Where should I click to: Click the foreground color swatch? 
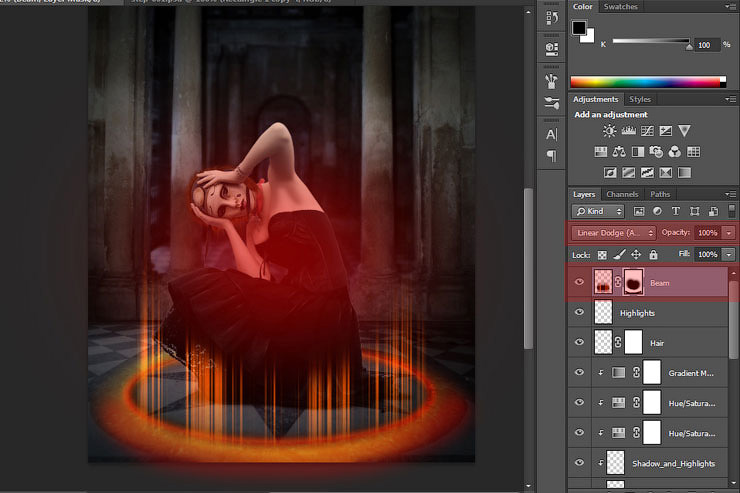click(579, 27)
